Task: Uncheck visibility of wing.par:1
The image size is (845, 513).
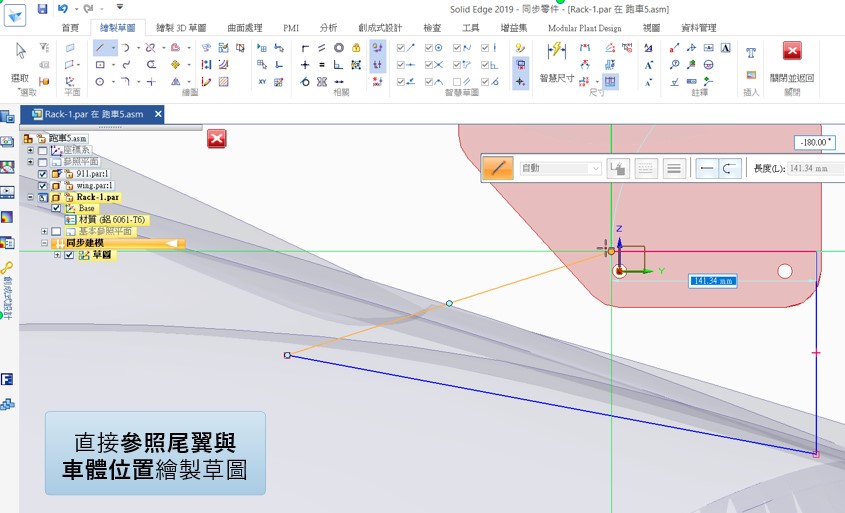Action: click(43, 186)
